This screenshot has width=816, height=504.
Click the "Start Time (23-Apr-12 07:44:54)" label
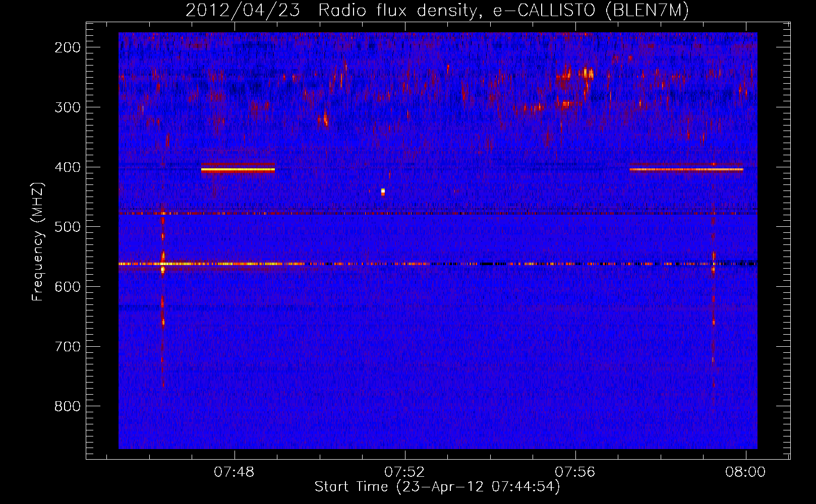437,487
